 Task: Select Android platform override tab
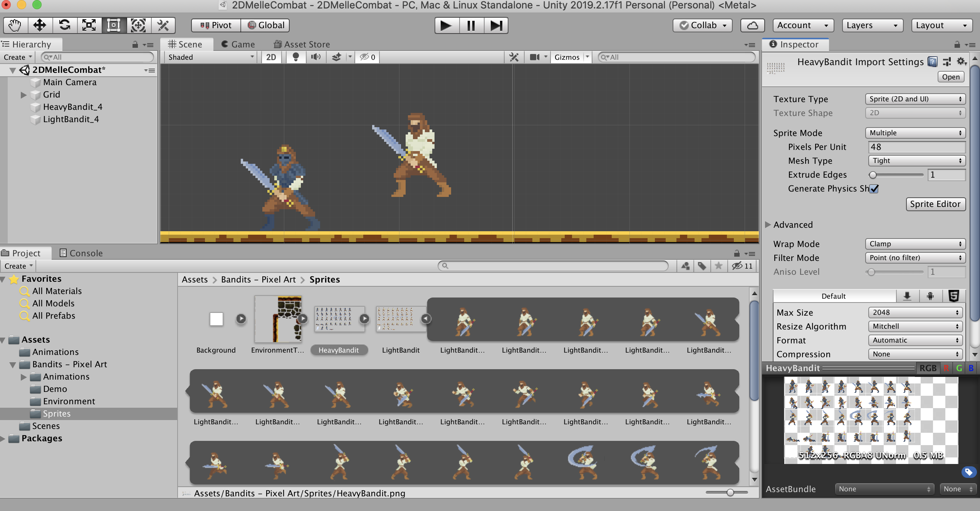click(x=930, y=296)
